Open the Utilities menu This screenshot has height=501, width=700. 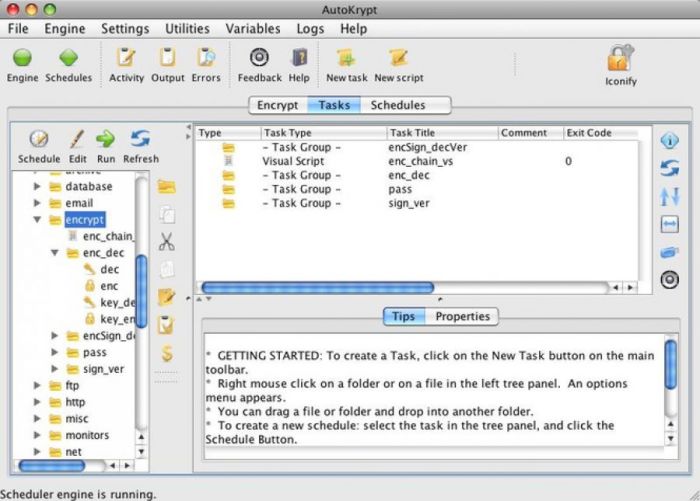click(187, 29)
